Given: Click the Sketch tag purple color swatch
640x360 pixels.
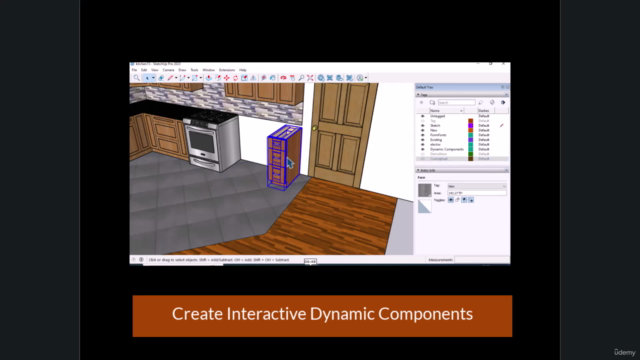Looking at the screenshot, I should (x=471, y=126).
